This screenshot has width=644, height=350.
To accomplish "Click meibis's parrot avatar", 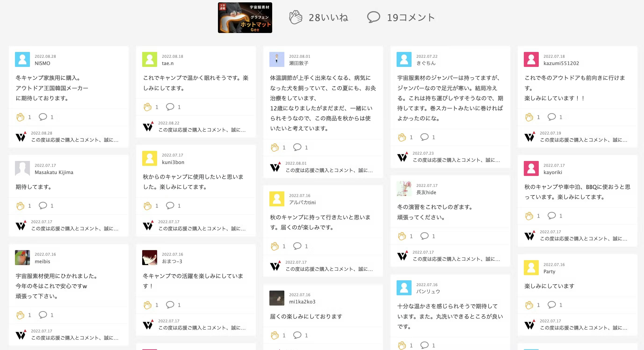I will pos(22,257).
